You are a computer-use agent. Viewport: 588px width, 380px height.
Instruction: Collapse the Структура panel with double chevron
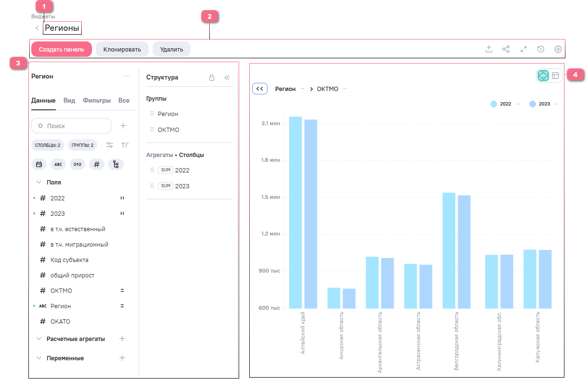[227, 77]
